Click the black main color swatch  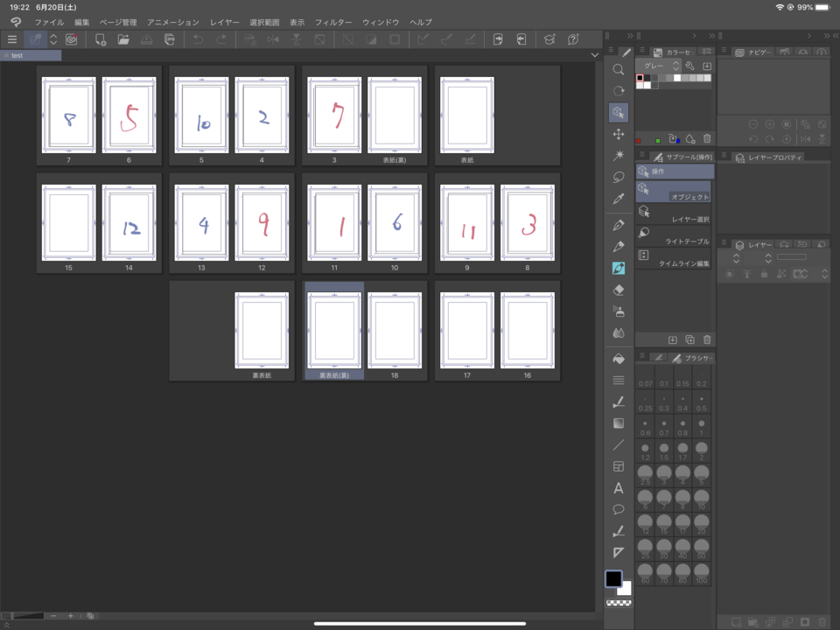[613, 578]
